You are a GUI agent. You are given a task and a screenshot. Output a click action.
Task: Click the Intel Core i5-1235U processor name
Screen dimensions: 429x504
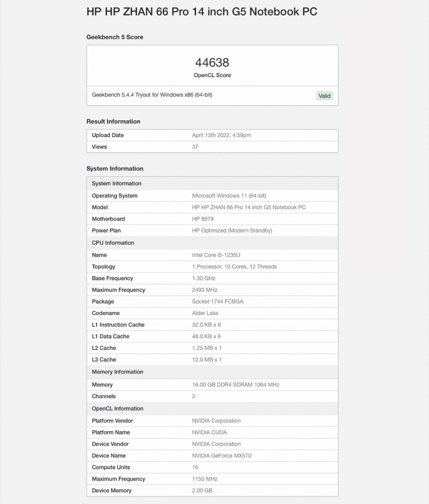point(216,255)
